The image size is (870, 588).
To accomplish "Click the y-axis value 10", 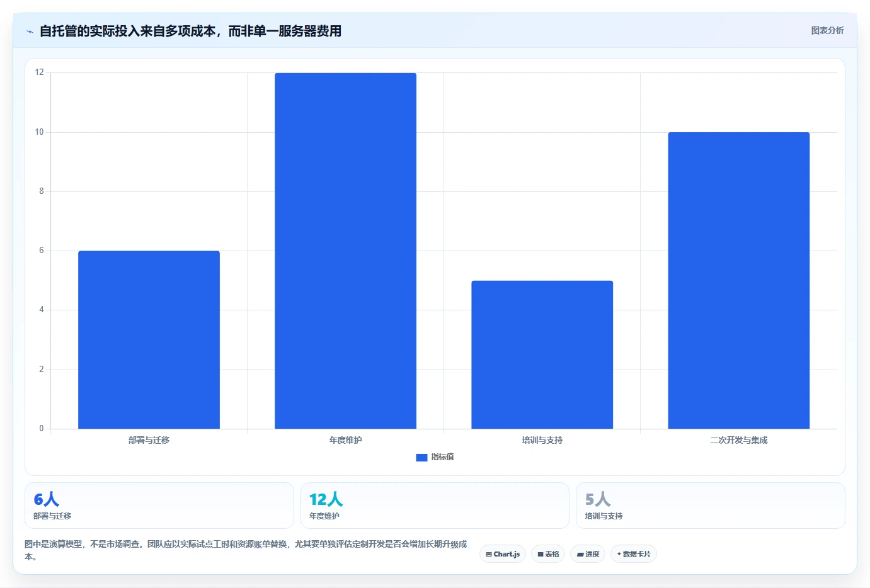I will (x=39, y=132).
